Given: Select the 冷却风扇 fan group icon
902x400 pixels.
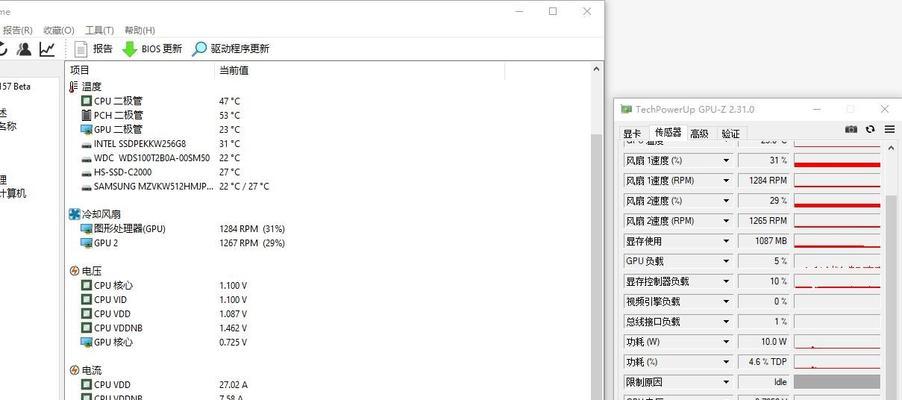Looking at the screenshot, I should point(74,214).
